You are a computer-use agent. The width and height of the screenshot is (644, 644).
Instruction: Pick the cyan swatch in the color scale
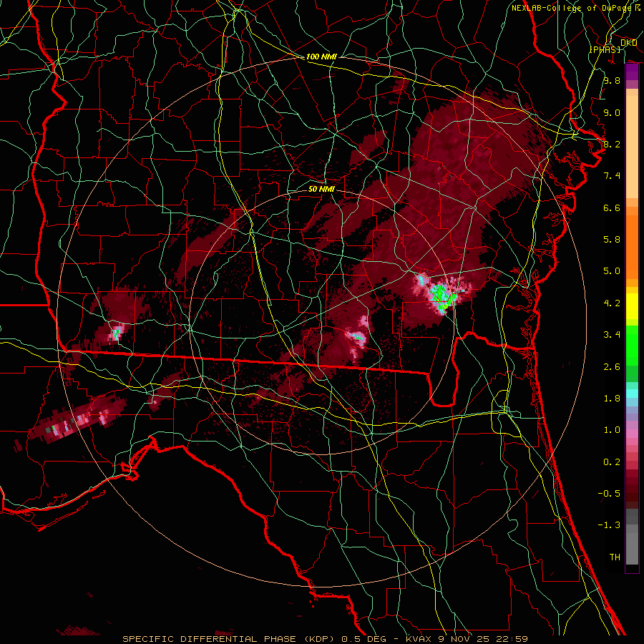click(x=632, y=394)
